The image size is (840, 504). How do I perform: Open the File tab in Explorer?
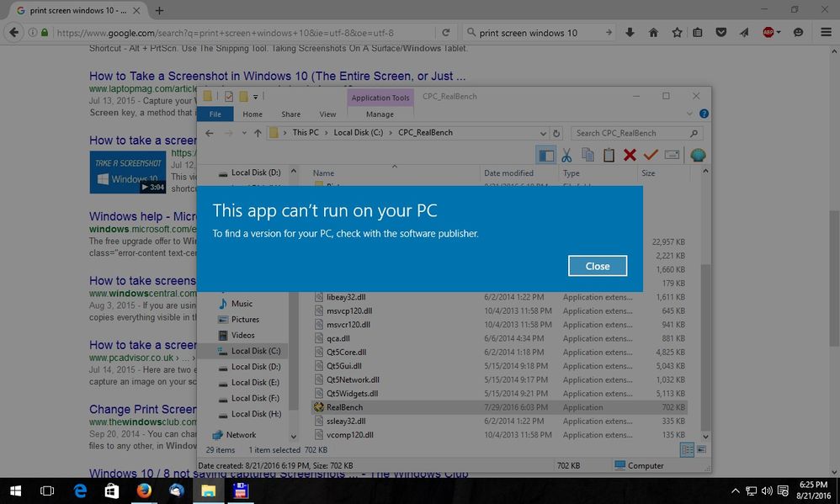point(215,114)
